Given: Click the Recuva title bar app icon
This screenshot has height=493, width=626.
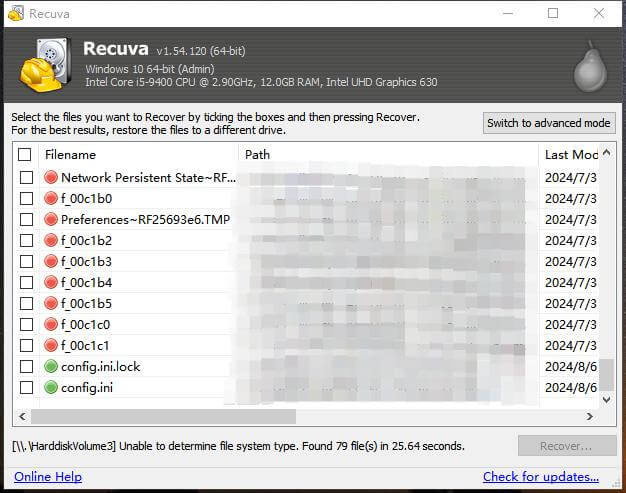Looking at the screenshot, I should click(x=16, y=14).
